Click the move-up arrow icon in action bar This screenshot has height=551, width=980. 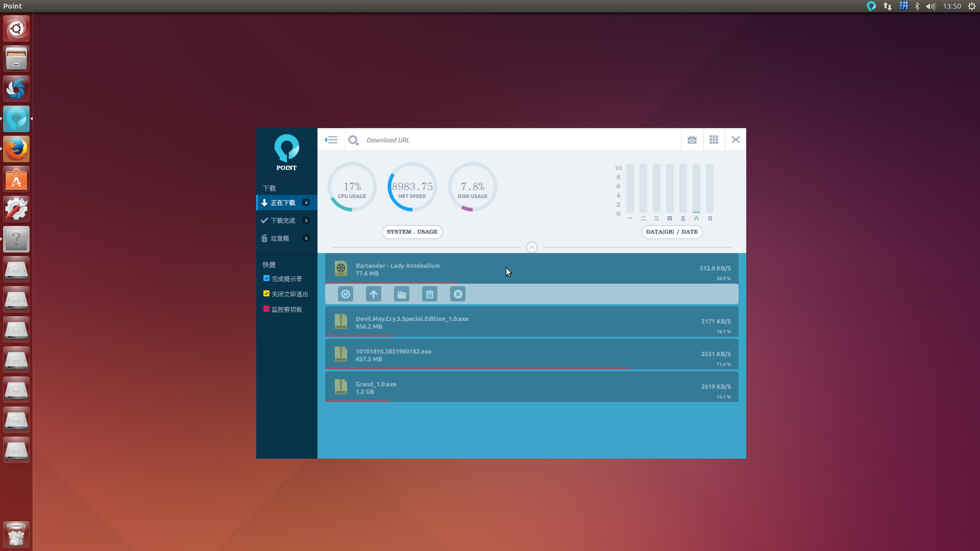374,294
